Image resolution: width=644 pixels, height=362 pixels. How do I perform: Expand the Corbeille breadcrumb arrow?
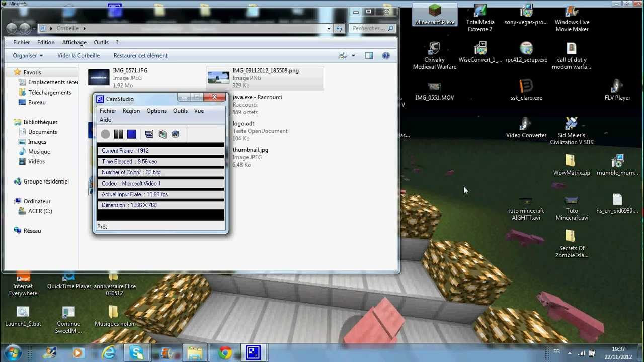click(x=84, y=28)
